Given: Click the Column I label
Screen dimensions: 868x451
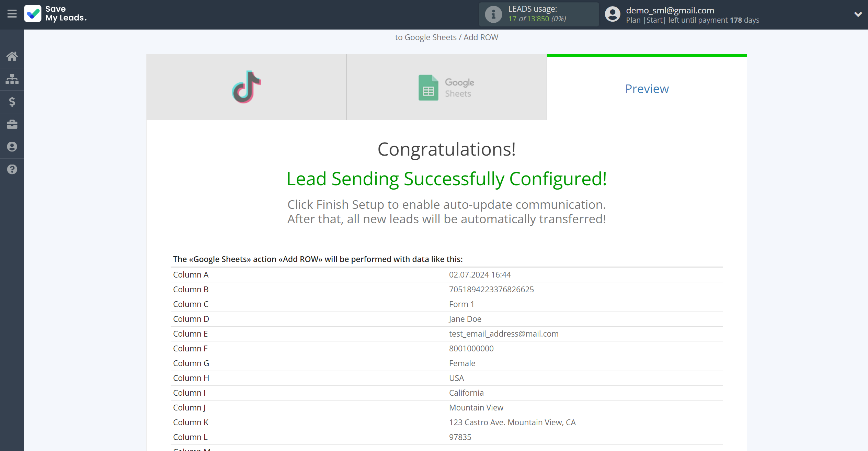Looking at the screenshot, I should coord(189,393).
